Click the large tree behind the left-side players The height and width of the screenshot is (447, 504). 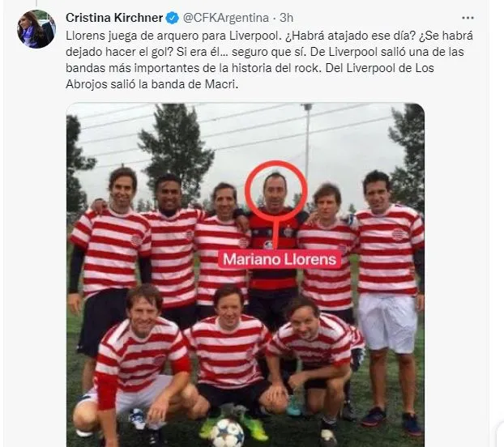(177, 144)
